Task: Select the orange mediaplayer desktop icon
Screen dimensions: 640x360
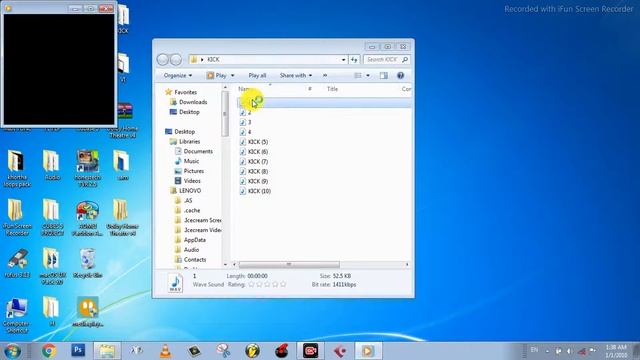Action: [x=88, y=312]
